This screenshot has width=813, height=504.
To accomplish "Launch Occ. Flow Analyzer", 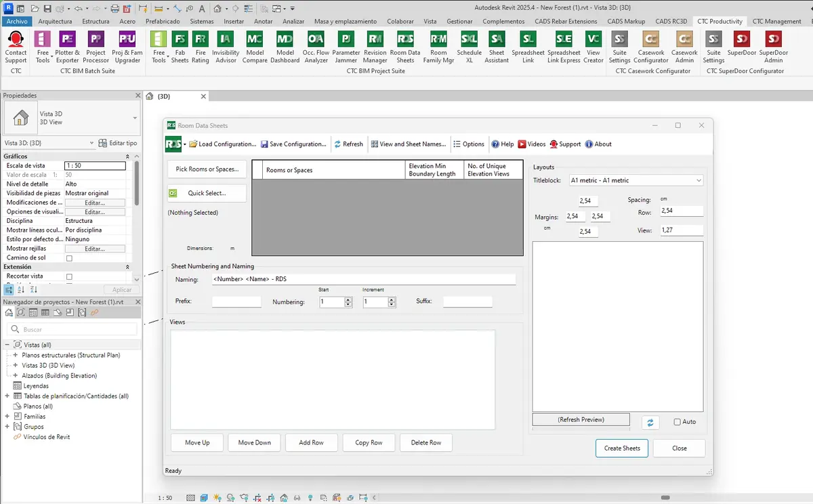I will click(x=316, y=47).
